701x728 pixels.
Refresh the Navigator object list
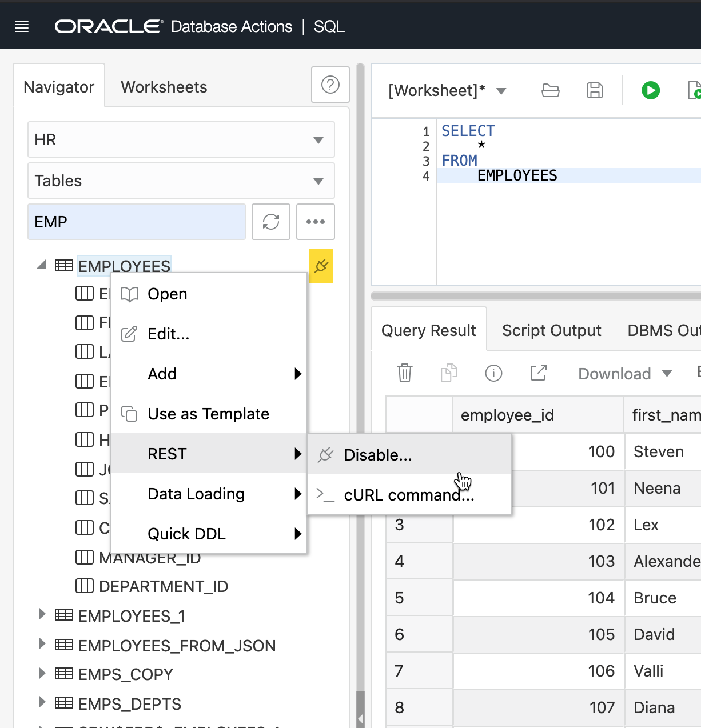point(271,222)
